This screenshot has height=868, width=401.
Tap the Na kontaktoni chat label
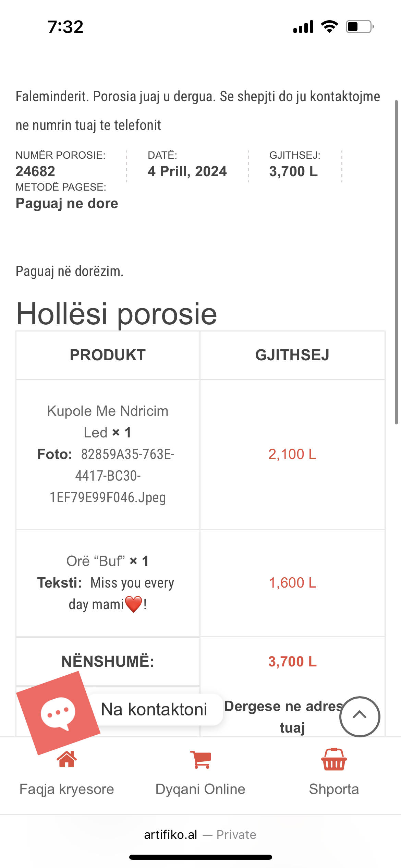[154, 709]
